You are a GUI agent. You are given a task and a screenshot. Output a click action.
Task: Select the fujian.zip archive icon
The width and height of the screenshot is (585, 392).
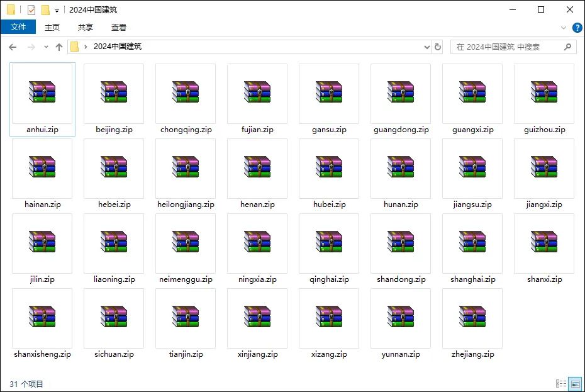click(257, 92)
